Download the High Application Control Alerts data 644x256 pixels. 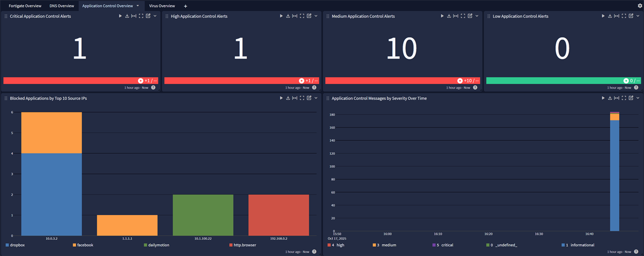tap(288, 16)
